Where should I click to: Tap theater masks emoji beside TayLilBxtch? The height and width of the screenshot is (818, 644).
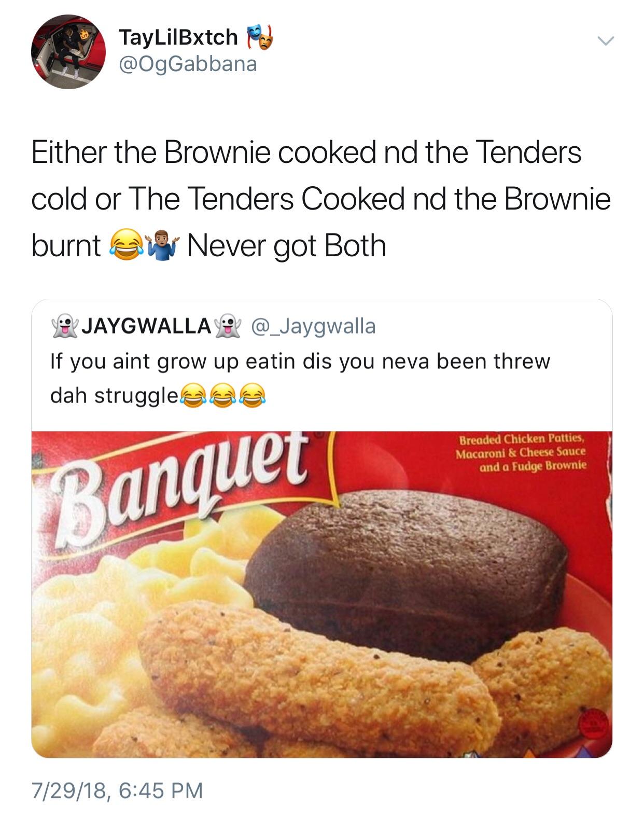coord(259,37)
